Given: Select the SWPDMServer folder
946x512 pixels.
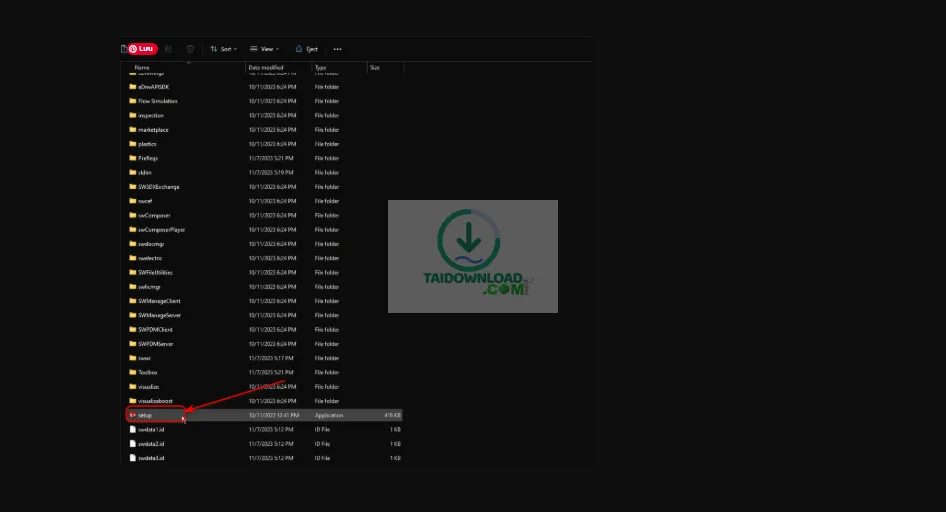Looking at the screenshot, I should pos(156,343).
